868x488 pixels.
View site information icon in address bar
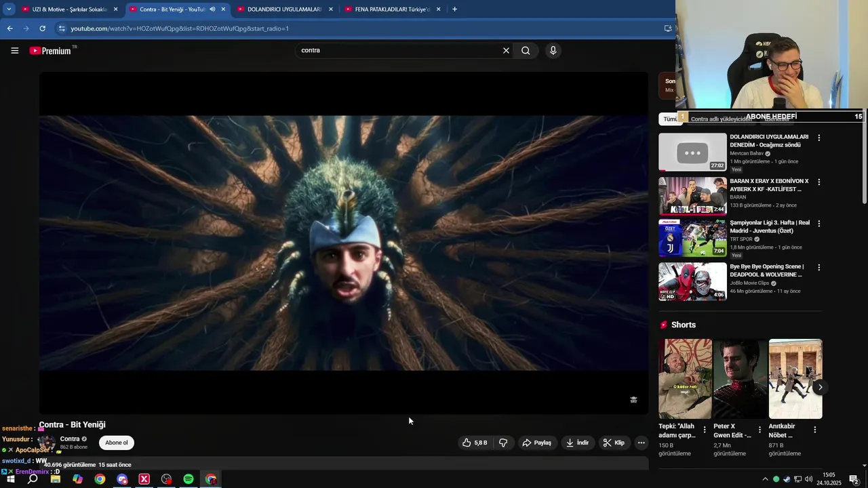click(x=62, y=28)
